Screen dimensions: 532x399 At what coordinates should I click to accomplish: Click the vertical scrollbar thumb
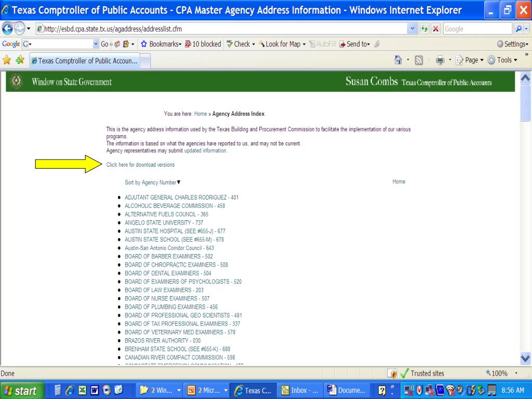coord(525,103)
